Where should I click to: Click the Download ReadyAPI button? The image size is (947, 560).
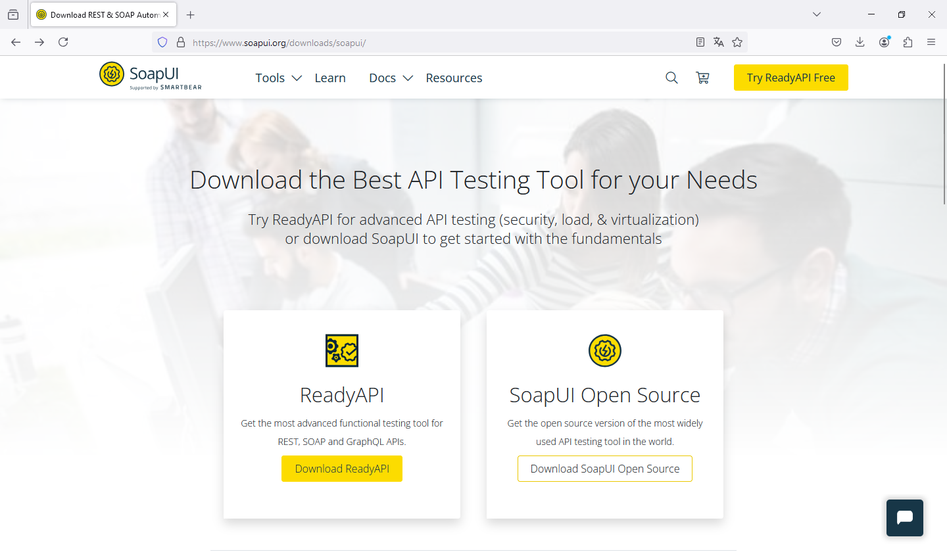coord(342,469)
